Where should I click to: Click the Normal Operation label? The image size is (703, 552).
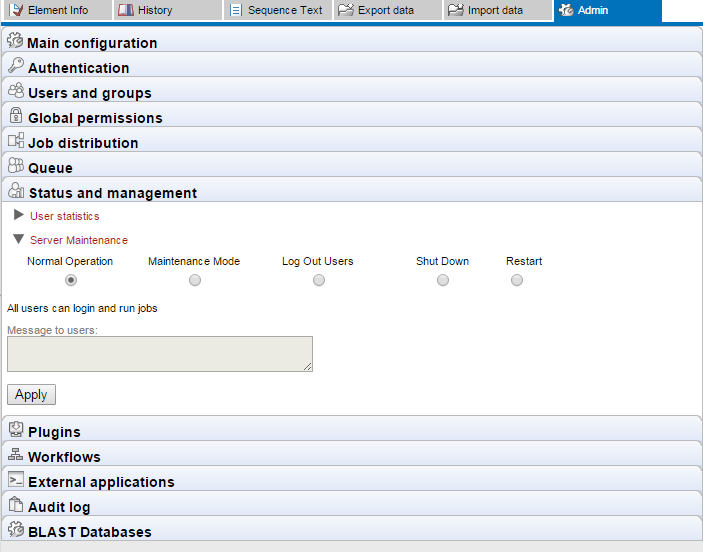(70, 261)
